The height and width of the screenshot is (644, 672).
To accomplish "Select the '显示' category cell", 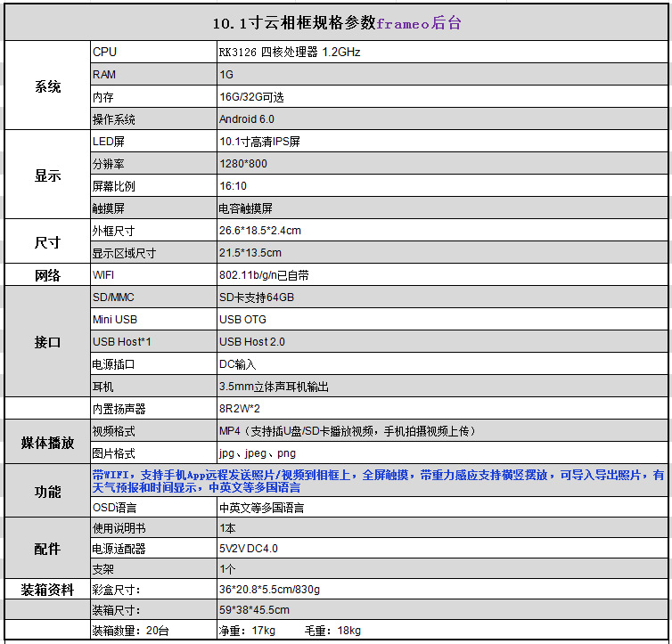I will (47, 175).
